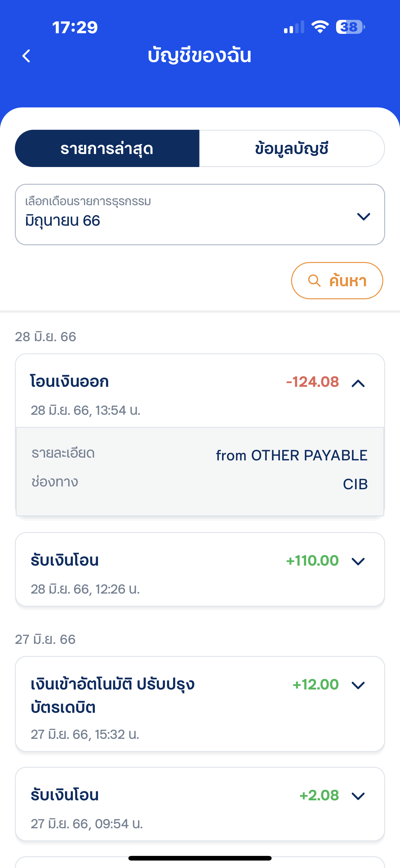Tap the โอนเงินออก transaction title
The image size is (400, 868).
pyautogui.click(x=70, y=382)
